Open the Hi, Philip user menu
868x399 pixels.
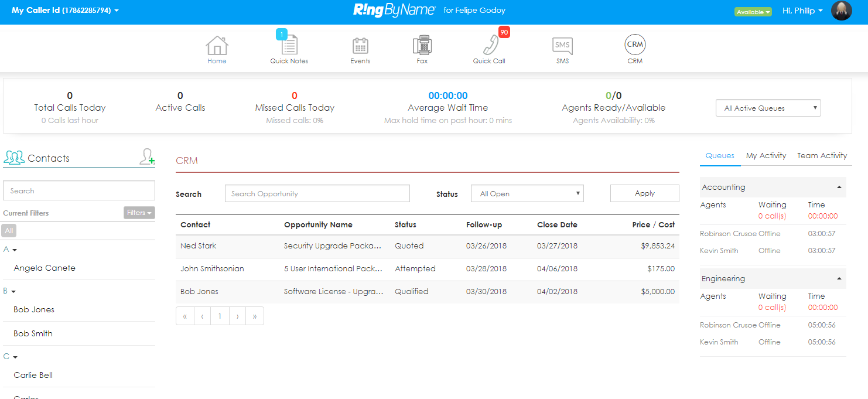pyautogui.click(x=802, y=11)
